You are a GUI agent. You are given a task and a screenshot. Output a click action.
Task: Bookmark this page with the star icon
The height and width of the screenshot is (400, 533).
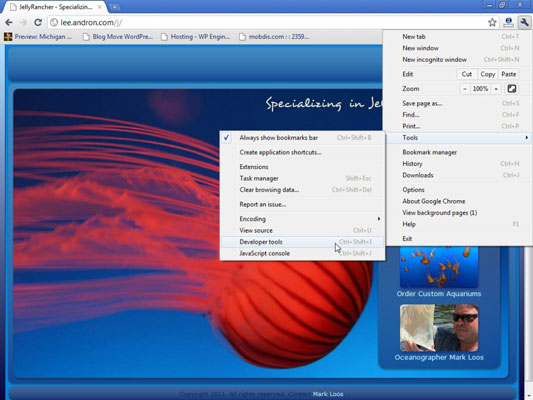point(492,22)
